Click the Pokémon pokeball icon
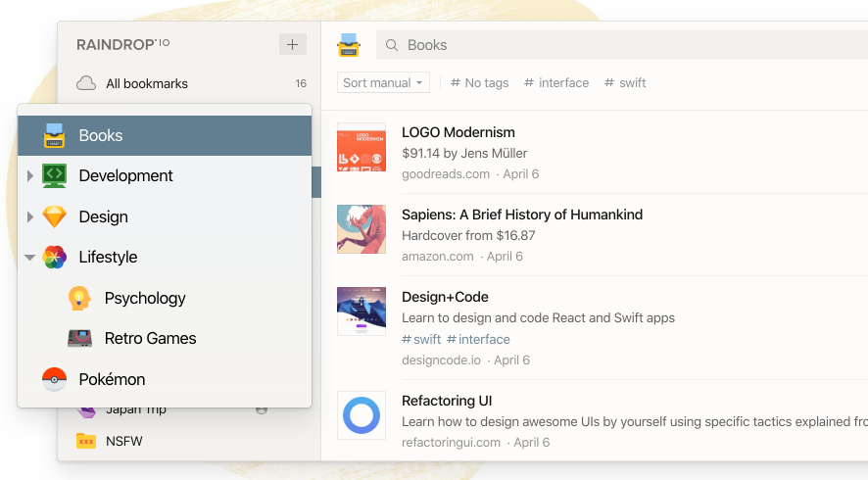868x480 pixels. (x=54, y=379)
